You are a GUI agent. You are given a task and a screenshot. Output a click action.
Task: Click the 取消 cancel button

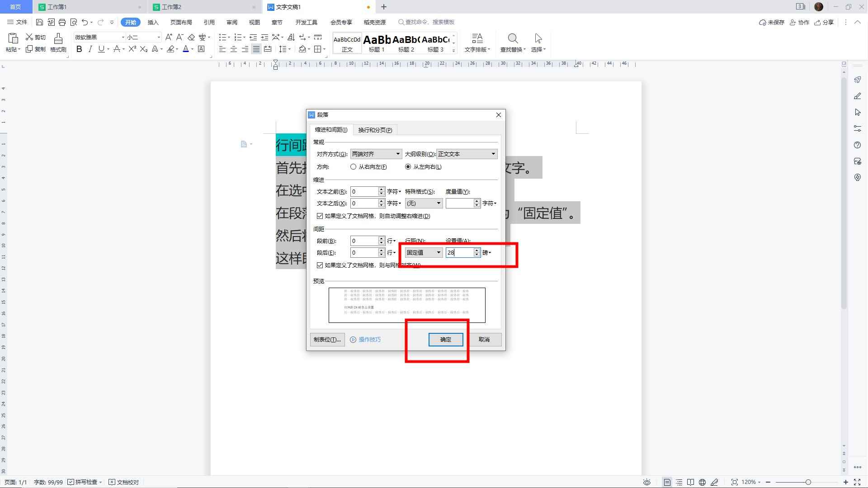pos(484,340)
